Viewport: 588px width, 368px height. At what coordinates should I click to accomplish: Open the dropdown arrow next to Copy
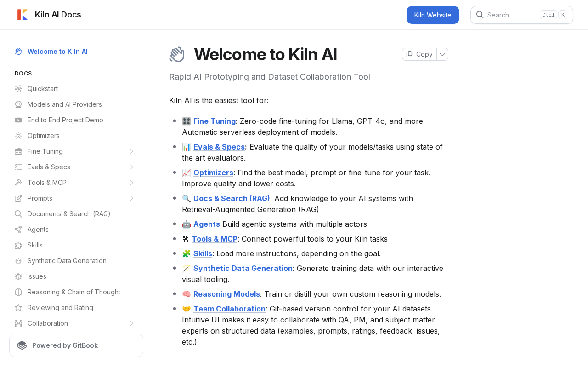442,54
